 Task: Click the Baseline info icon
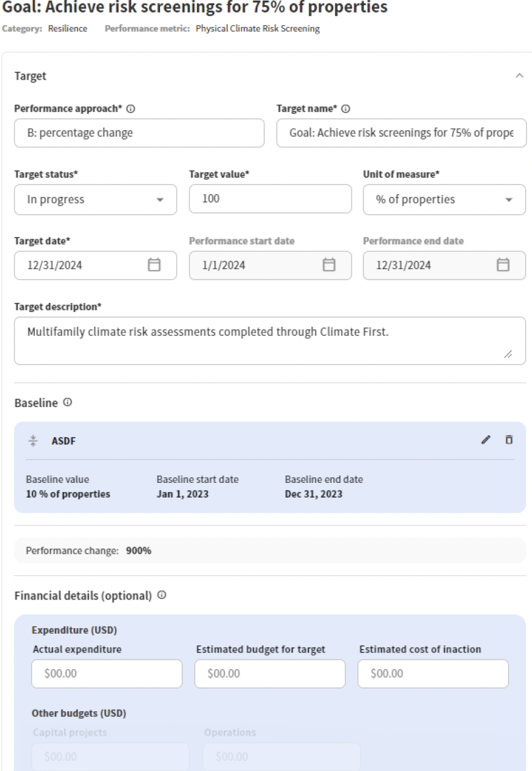pos(67,403)
